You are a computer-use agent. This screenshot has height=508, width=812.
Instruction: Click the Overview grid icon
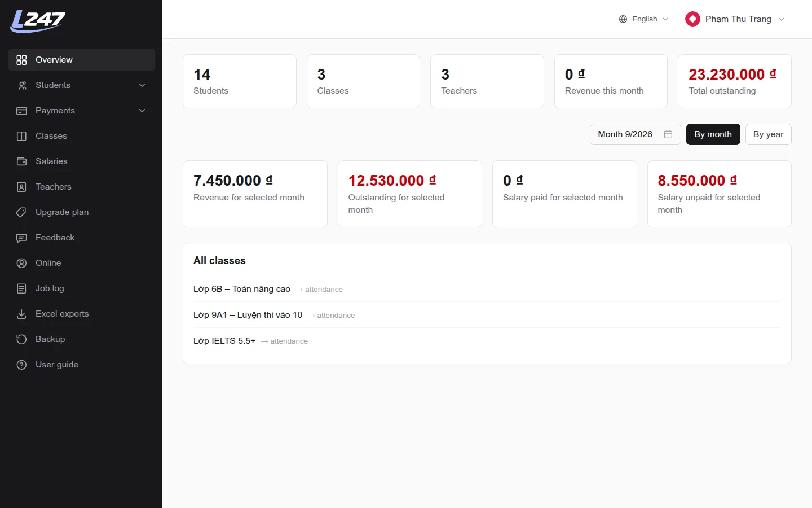21,60
